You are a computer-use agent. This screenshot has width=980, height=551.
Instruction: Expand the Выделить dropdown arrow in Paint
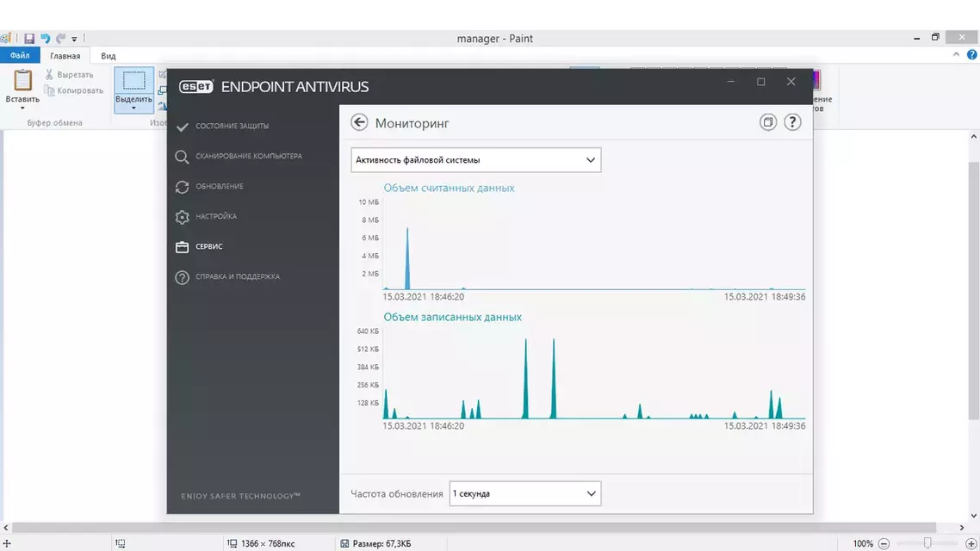pos(133,108)
